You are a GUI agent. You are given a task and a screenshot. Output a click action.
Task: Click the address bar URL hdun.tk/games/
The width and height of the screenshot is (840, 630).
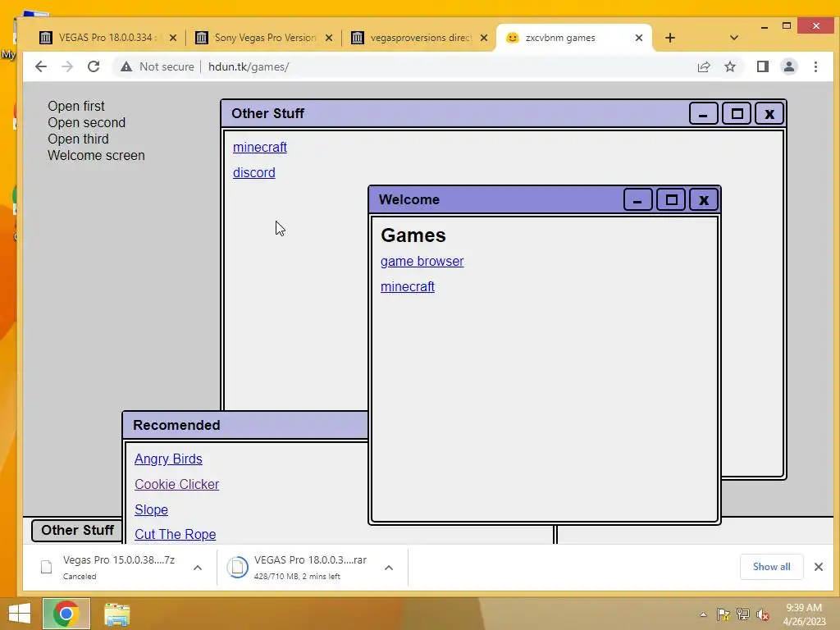(x=249, y=66)
